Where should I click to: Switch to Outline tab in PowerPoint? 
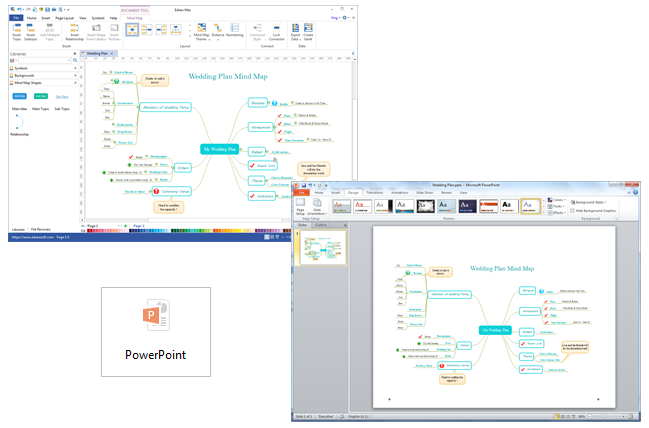click(321, 225)
